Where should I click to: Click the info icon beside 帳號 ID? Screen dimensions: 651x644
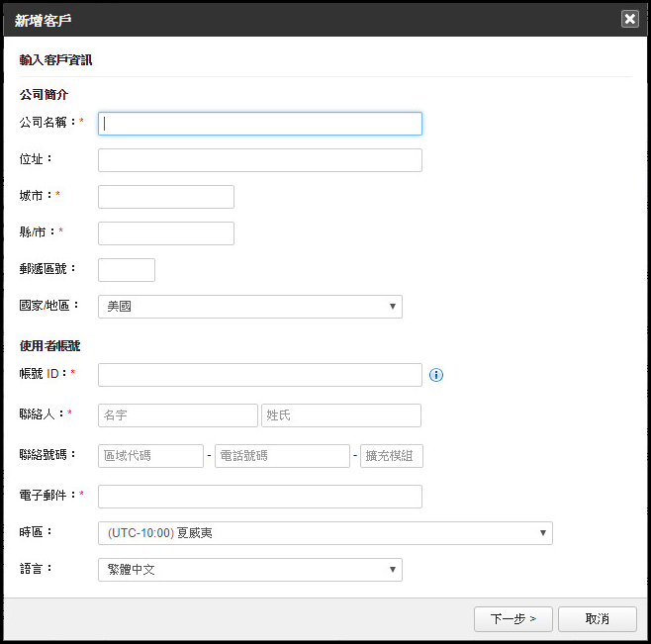[x=436, y=375]
